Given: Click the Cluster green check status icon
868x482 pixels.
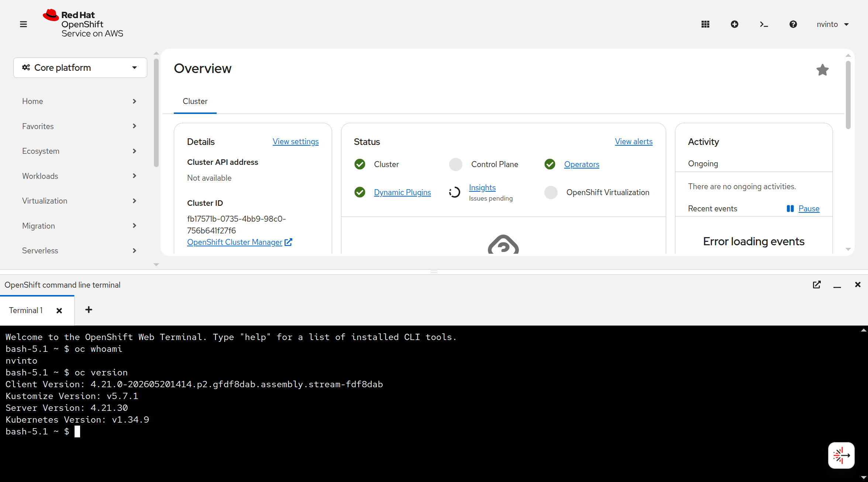Looking at the screenshot, I should click(360, 164).
